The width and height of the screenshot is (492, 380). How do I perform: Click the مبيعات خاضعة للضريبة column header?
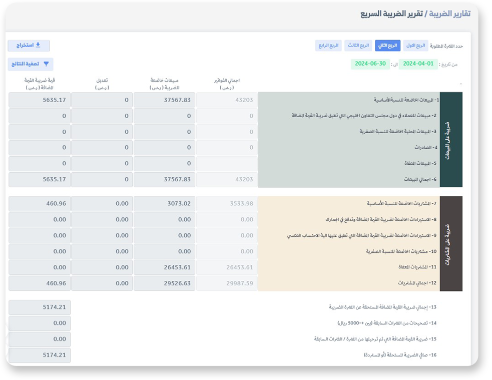164,84
